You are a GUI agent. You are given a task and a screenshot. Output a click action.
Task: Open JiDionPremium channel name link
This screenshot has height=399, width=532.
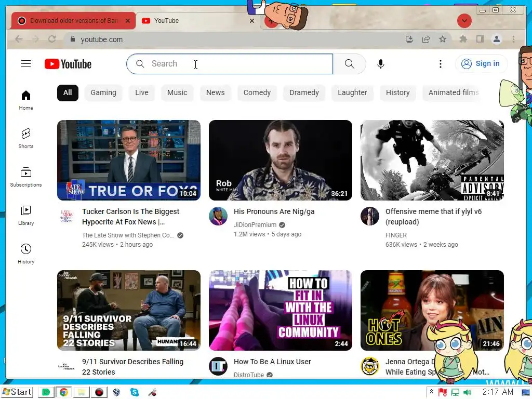pos(255,224)
